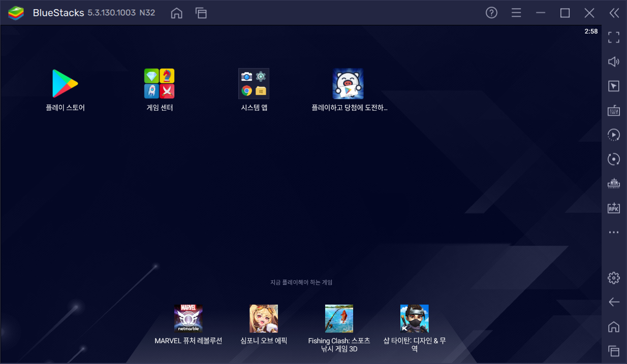Image resolution: width=627 pixels, height=364 pixels.
Task: Open Recent apps icon in side toolbar
Action: [614, 350]
